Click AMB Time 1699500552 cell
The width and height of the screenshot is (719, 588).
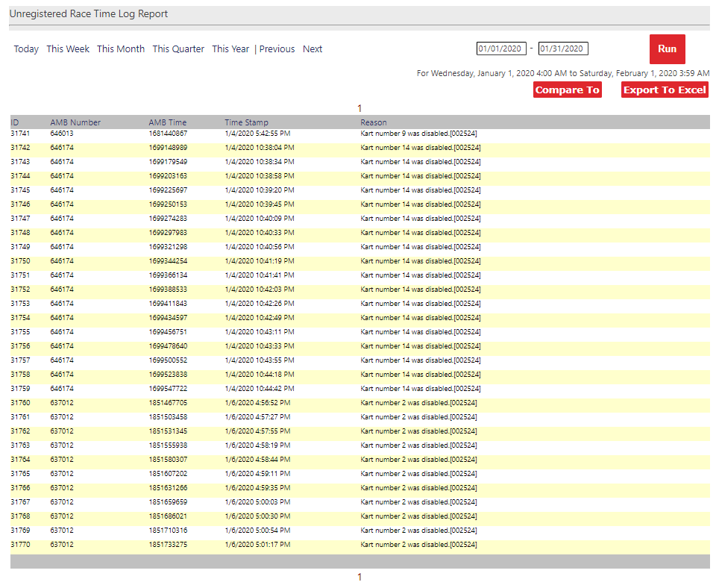pos(168,361)
